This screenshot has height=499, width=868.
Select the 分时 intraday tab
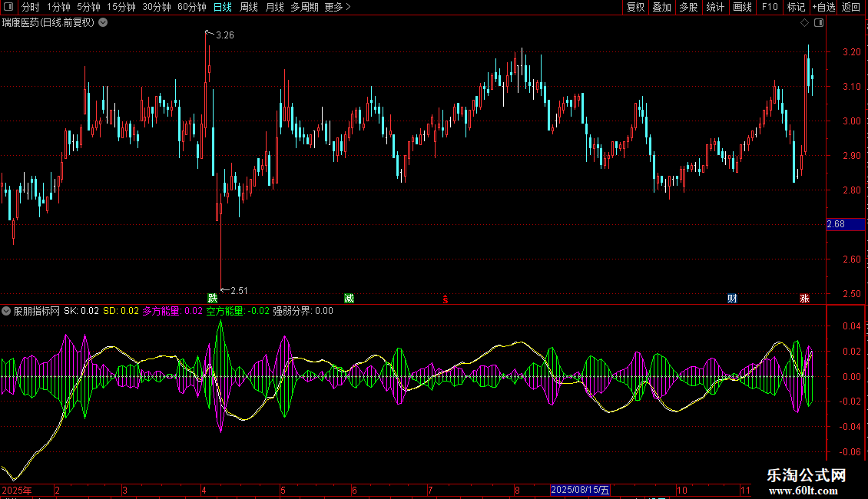30,7
